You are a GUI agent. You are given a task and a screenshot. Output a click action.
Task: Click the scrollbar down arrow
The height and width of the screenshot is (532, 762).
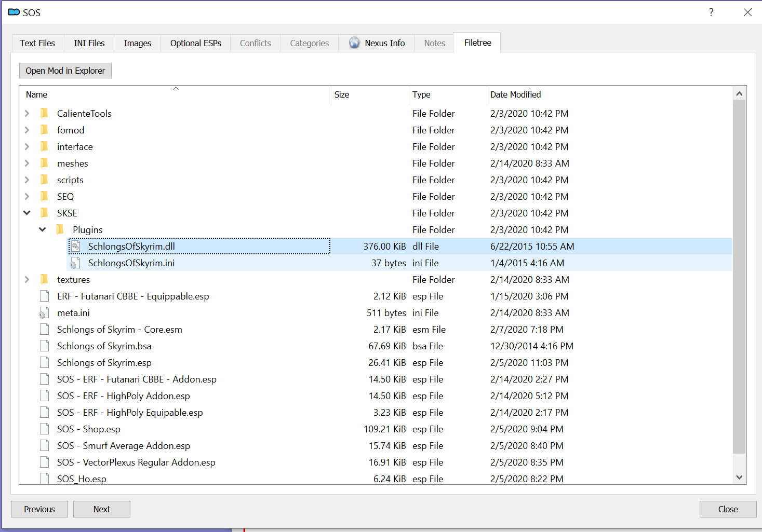pyautogui.click(x=739, y=477)
